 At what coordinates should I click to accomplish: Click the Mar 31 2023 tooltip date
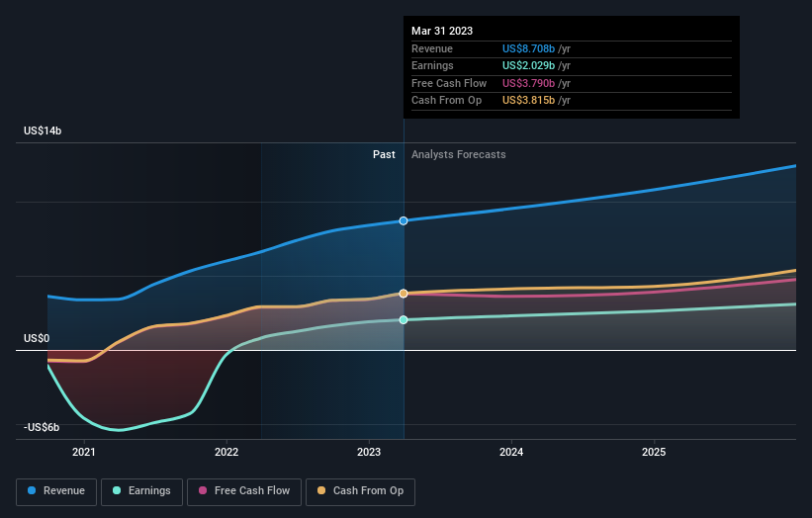coord(442,31)
